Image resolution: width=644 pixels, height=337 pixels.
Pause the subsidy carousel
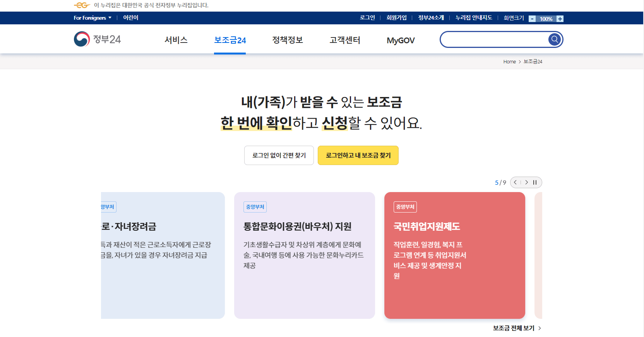535,182
